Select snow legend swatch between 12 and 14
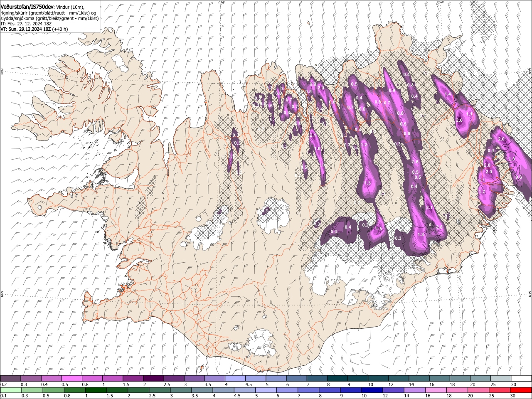 point(398,378)
